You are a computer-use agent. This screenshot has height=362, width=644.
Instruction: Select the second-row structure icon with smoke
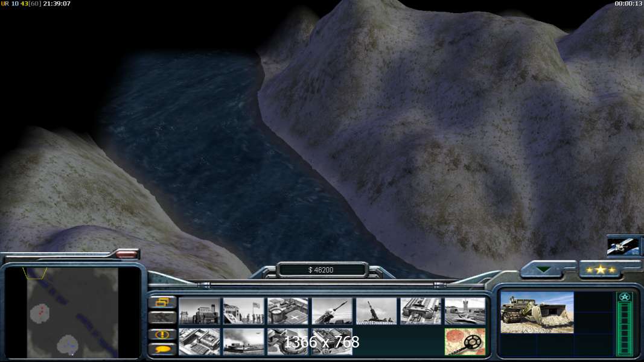pos(243,341)
